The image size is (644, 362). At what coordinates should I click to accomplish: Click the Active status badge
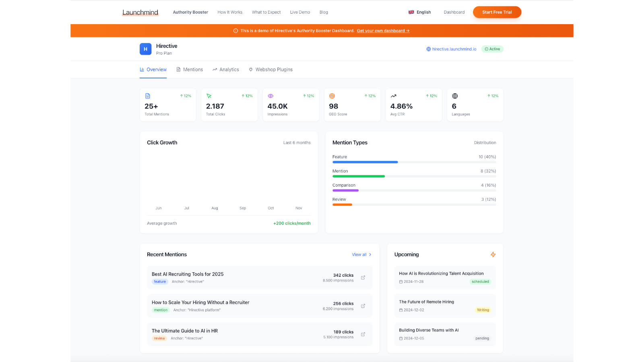[492, 49]
